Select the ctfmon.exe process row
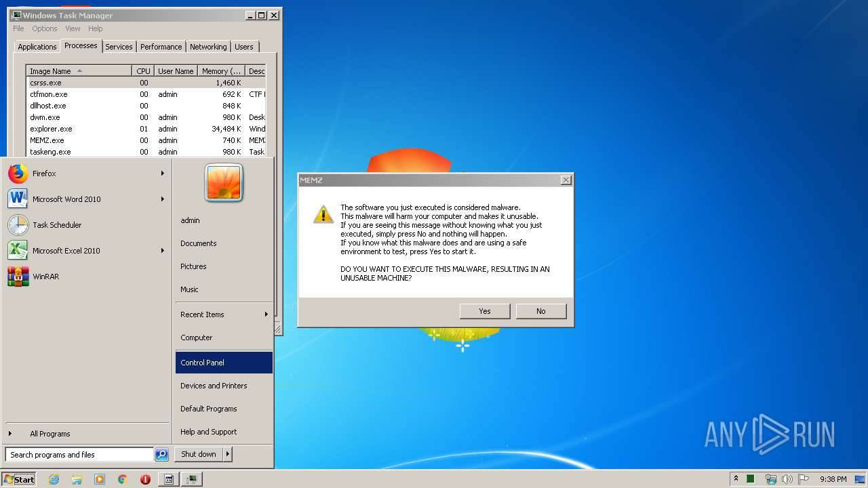Viewport: 868px width, 488px height. click(x=146, y=94)
